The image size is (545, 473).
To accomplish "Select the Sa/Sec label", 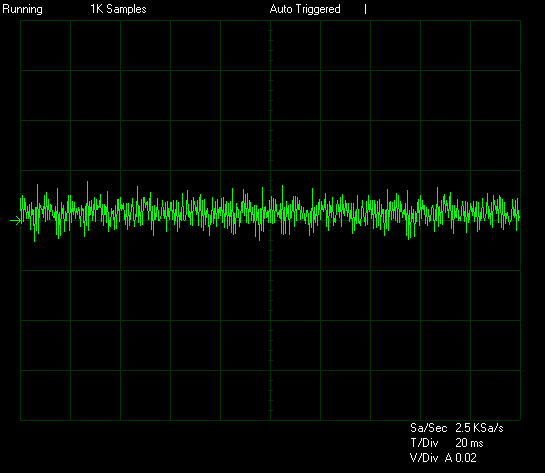I will (x=428, y=428).
